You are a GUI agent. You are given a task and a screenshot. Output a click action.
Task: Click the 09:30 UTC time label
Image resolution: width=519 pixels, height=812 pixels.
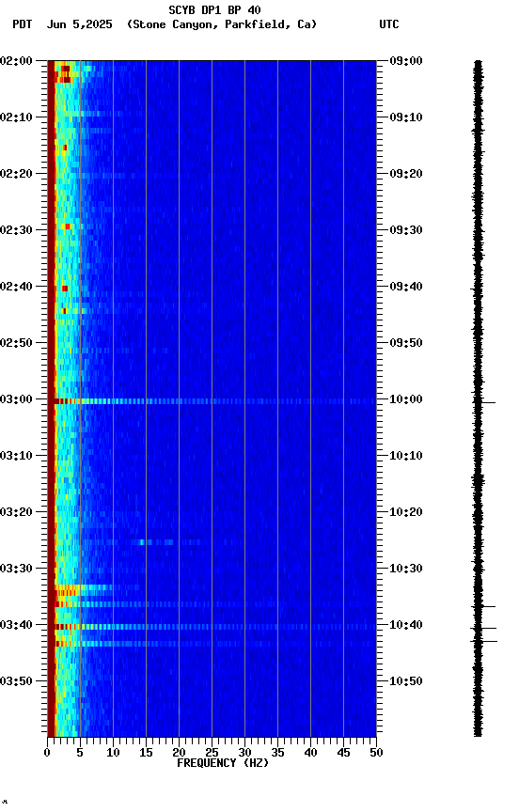point(406,230)
